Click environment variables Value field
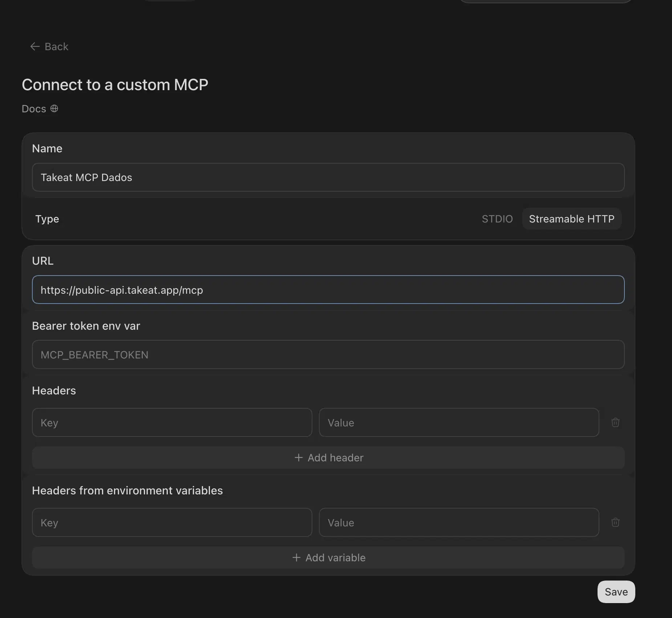The height and width of the screenshot is (618, 672). 459,522
